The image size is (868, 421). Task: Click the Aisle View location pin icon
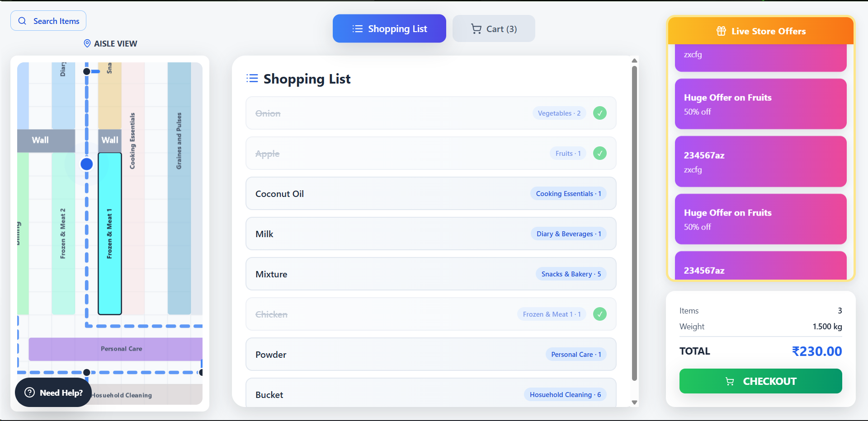pyautogui.click(x=87, y=43)
